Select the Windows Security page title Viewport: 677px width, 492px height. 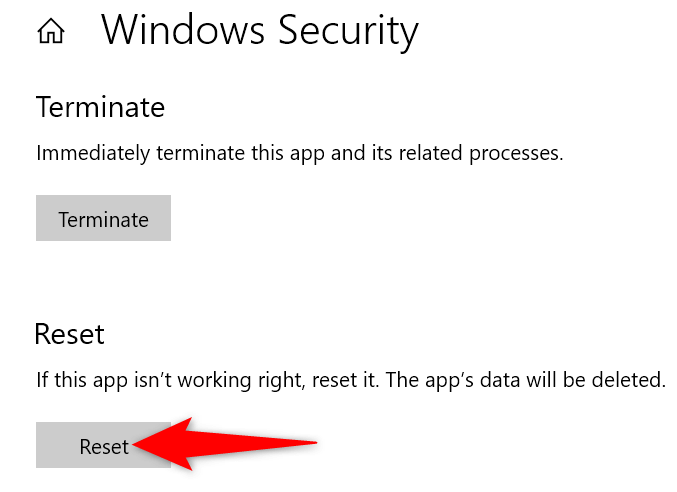pyautogui.click(x=259, y=31)
